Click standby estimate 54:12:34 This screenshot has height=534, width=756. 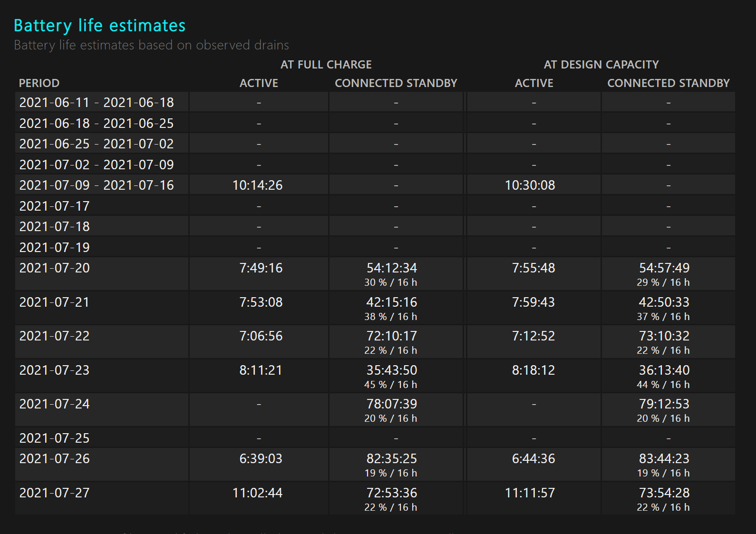pos(392,268)
